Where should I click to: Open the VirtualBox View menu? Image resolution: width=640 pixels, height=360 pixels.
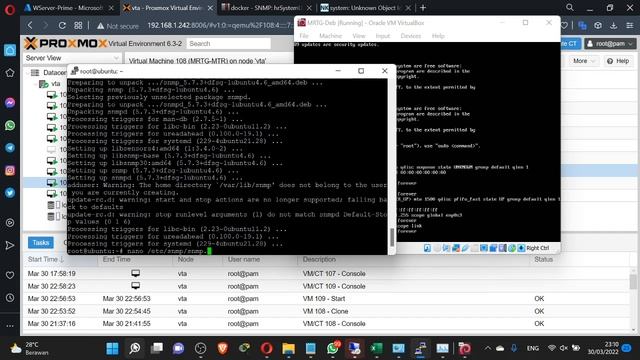(x=359, y=36)
